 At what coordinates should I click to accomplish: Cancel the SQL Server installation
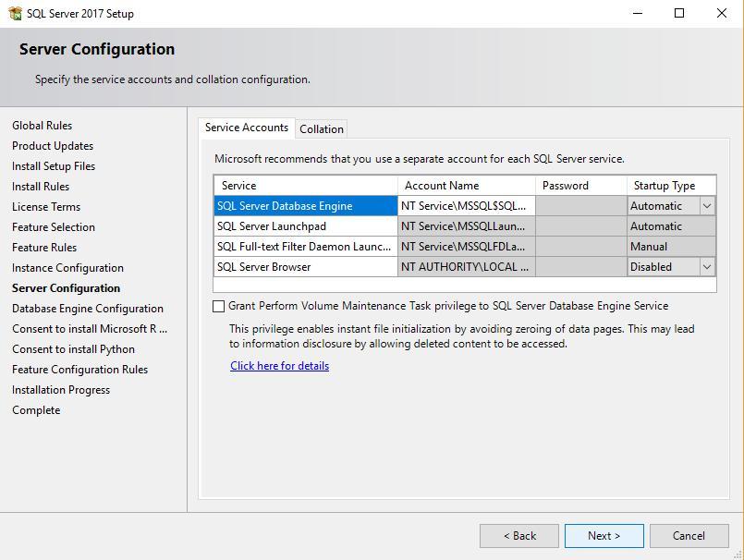[689, 535]
